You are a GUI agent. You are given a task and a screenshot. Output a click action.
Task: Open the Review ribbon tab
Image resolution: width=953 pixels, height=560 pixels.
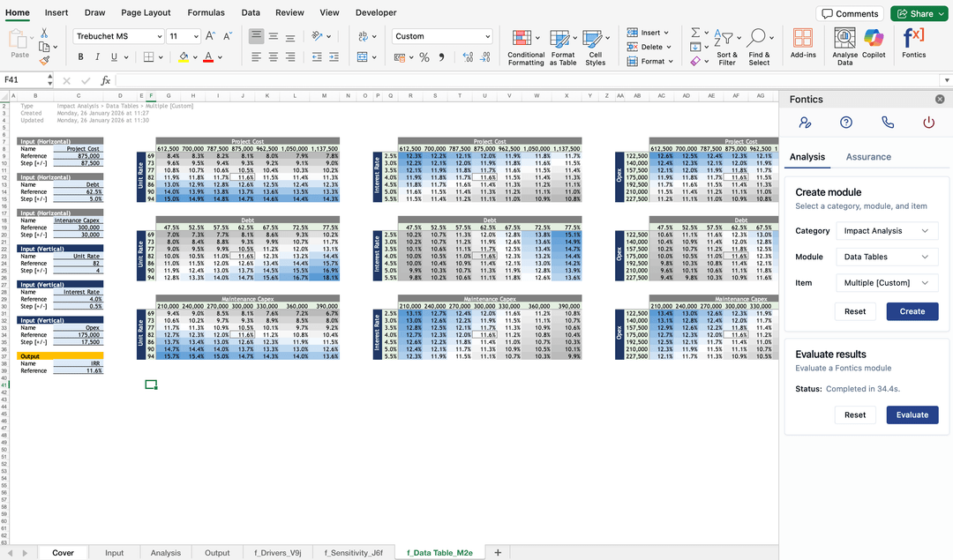(x=289, y=12)
